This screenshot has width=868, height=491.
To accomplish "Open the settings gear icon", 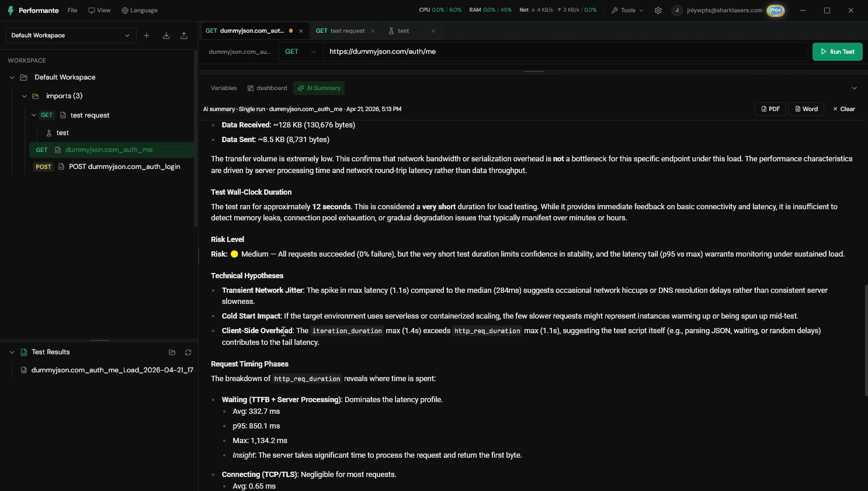I will coord(658,11).
